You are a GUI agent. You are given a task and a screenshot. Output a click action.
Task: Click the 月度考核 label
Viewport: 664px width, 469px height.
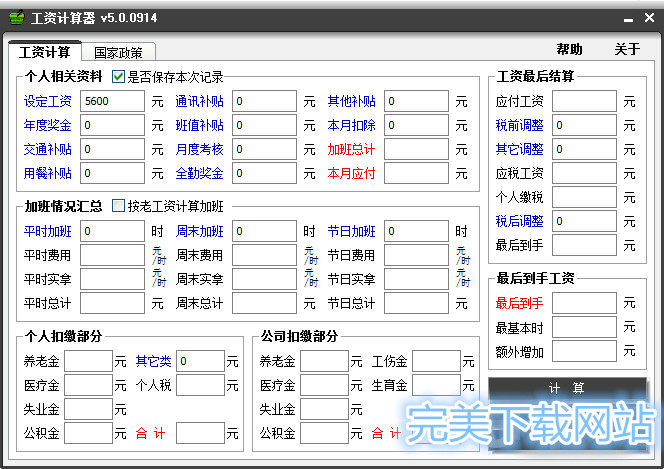(199, 149)
